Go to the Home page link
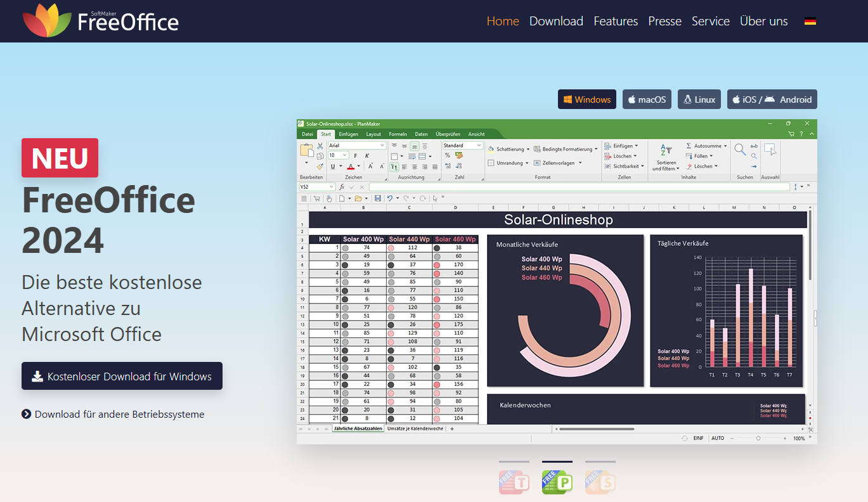Screen dimensions: 868x502 (503, 21)
